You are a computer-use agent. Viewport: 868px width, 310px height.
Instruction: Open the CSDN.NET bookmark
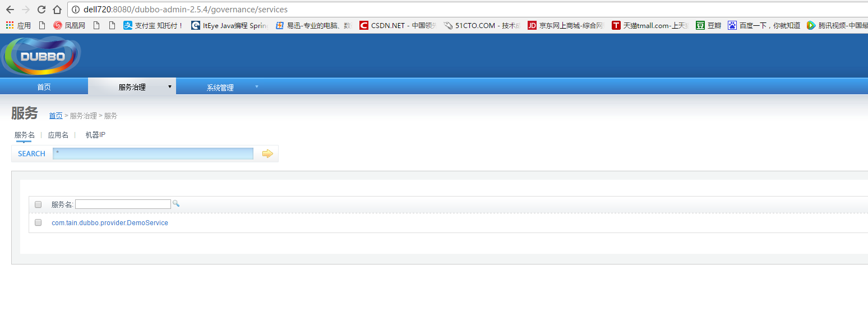click(398, 25)
